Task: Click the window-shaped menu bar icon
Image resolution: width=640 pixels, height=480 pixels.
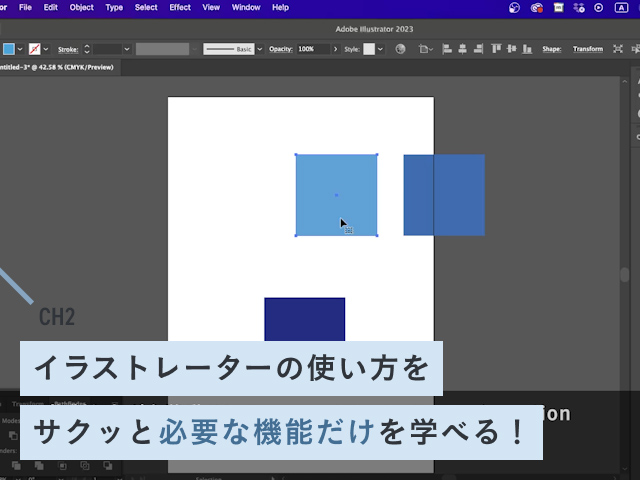Action: pyautogui.click(x=558, y=8)
